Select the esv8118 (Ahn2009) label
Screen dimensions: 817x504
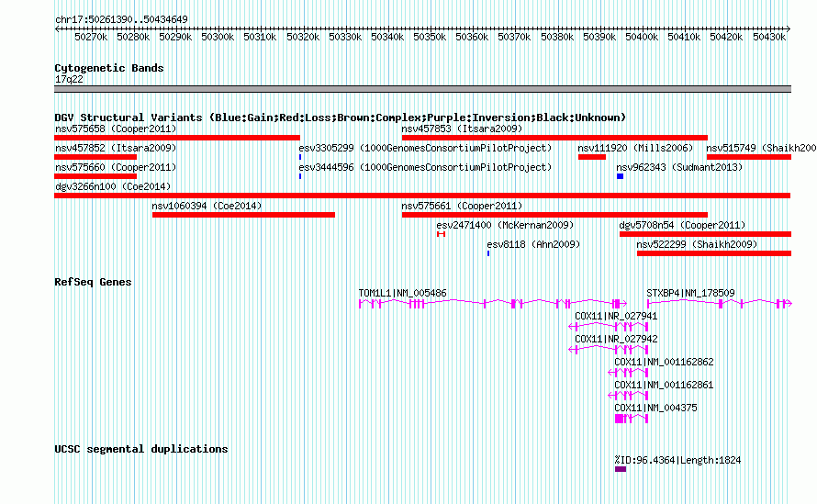pos(533,244)
